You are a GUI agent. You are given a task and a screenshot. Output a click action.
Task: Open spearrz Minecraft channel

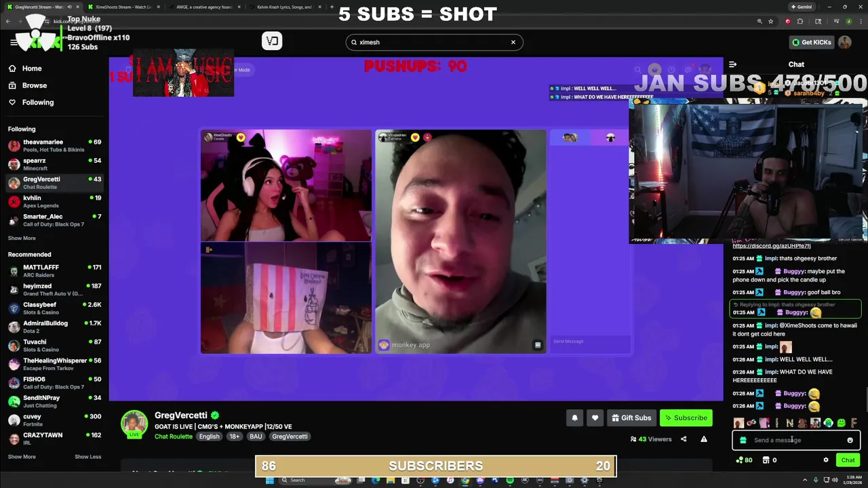tap(54, 164)
